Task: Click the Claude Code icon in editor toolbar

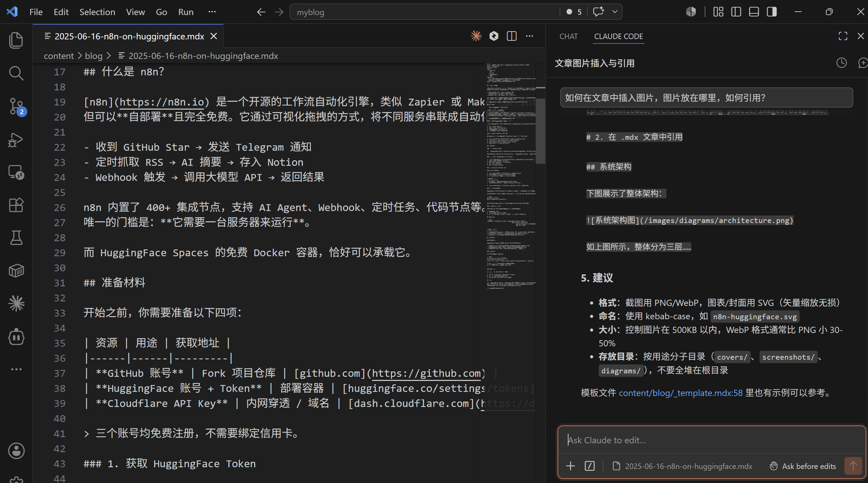Action: pos(476,36)
